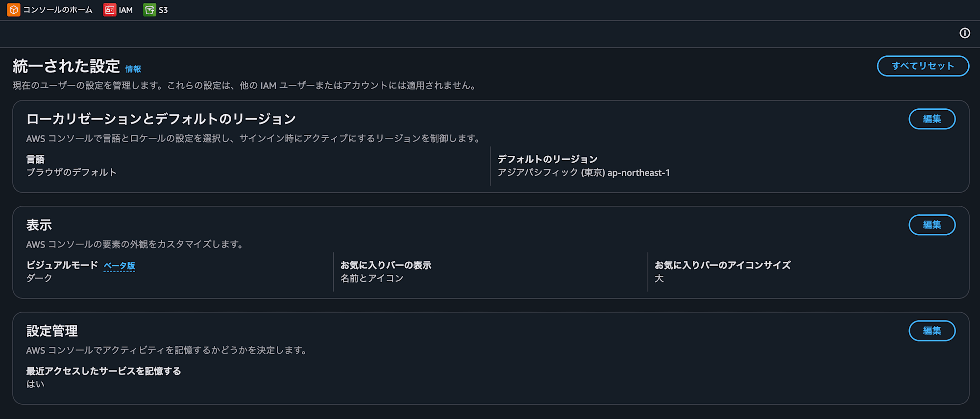Open S3 using the green bucket icon

tap(148, 9)
